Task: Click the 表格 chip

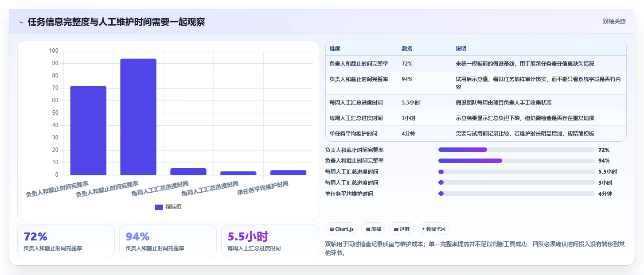Action: pyautogui.click(x=373, y=229)
